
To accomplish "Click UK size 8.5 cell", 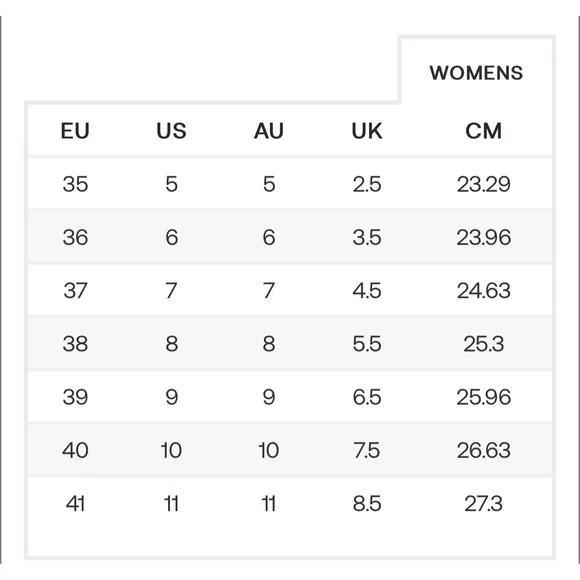I will pyautogui.click(x=367, y=503).
